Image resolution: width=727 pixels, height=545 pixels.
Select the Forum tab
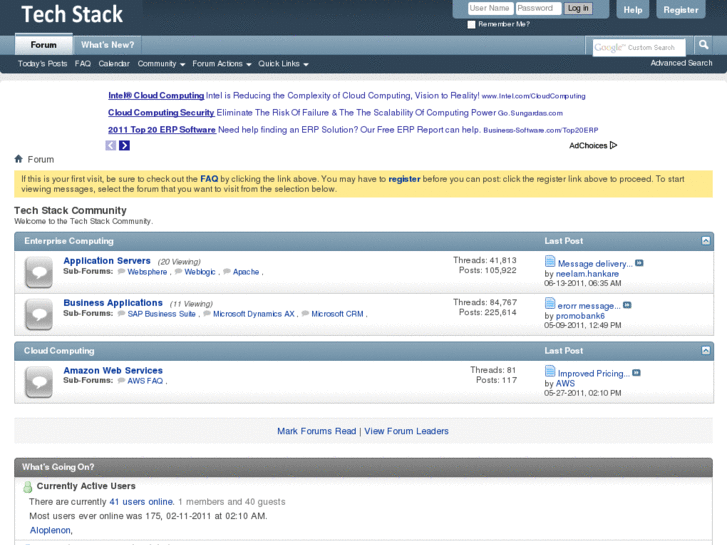[44, 45]
